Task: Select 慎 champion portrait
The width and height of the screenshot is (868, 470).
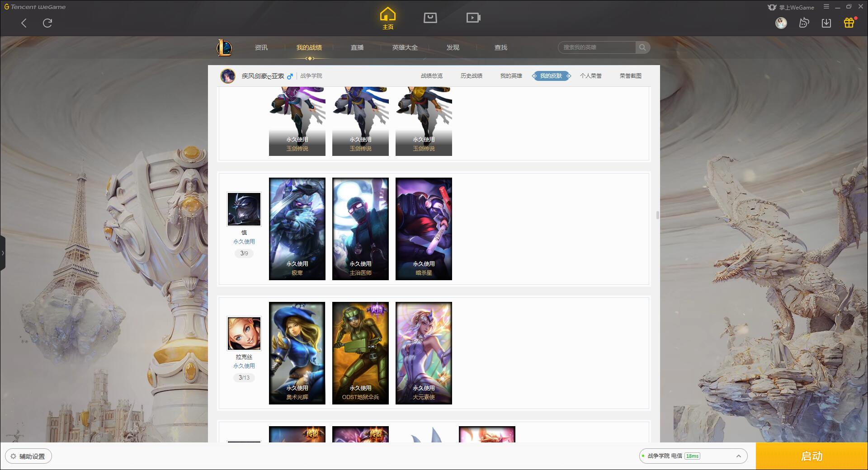Action: coord(244,209)
